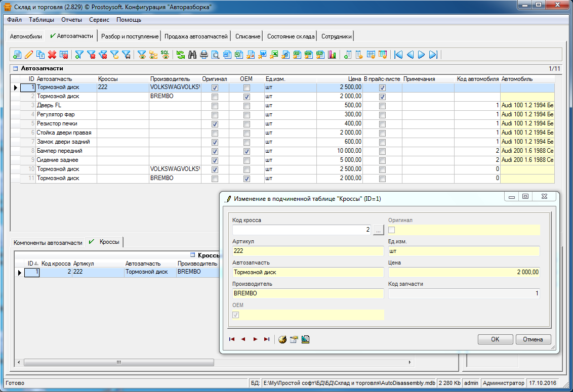Click the Цена field in dialog

click(464, 272)
